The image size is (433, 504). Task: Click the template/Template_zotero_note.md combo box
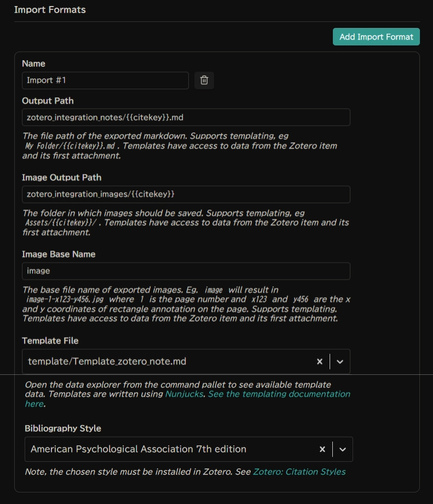coord(164,362)
